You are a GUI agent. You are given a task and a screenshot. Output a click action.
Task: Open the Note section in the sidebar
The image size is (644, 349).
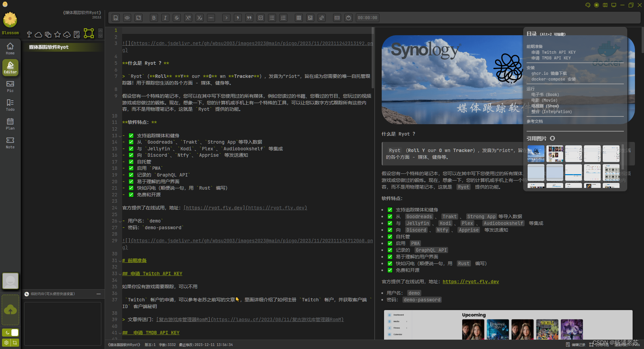[x=10, y=143]
